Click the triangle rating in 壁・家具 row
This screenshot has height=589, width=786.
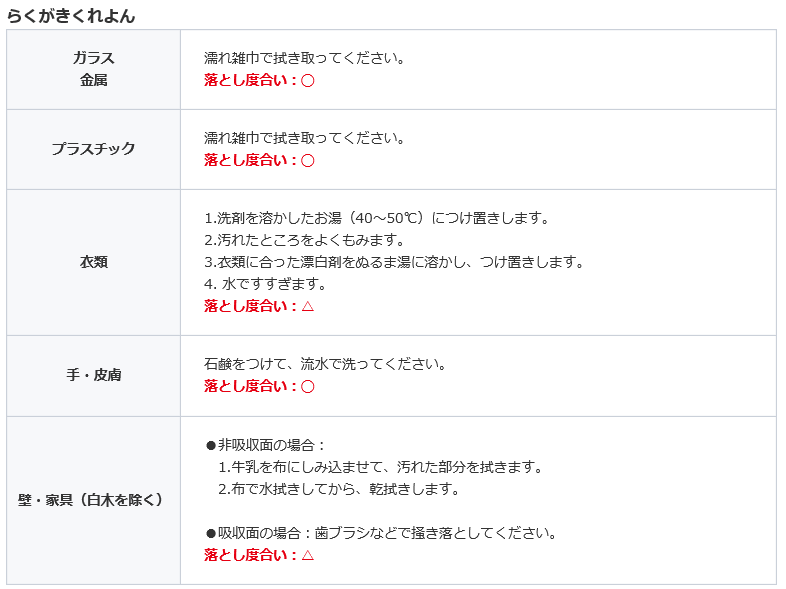click(x=307, y=555)
